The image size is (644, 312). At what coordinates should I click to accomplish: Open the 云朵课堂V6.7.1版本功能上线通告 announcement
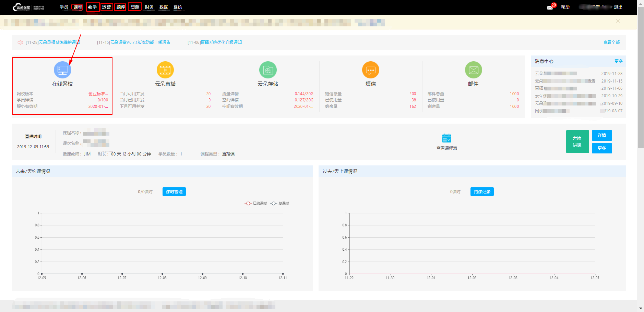[140, 42]
